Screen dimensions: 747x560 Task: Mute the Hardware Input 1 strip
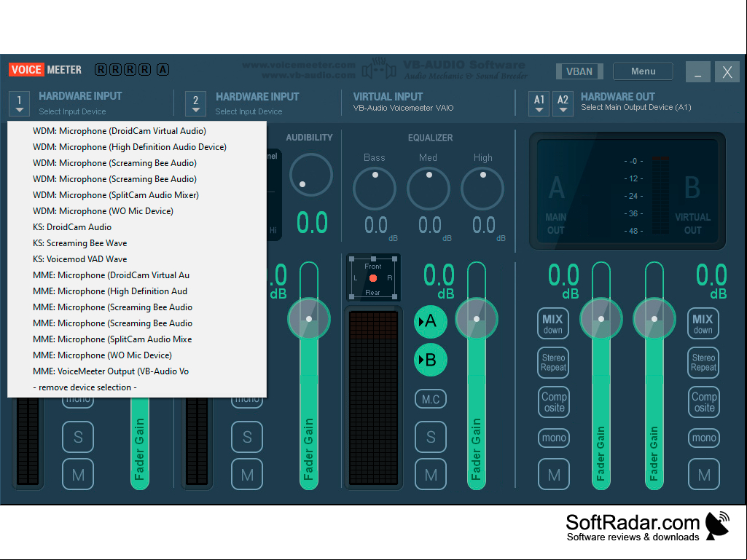coord(78,474)
